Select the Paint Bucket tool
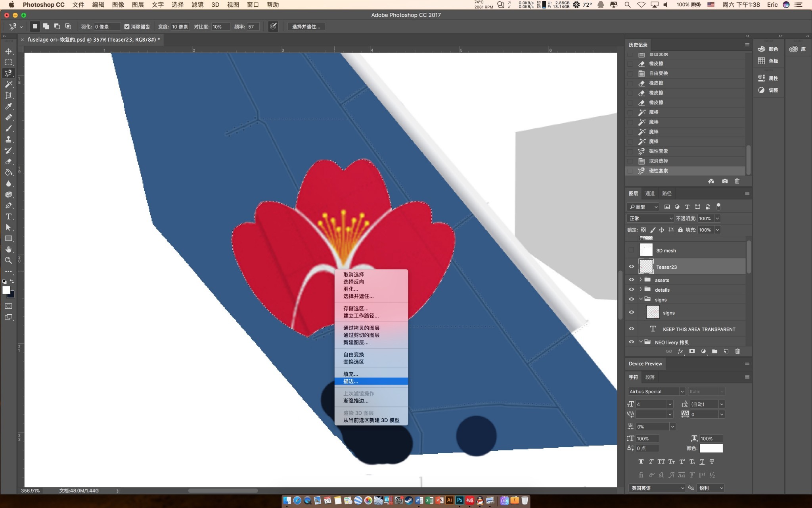Viewport: 812px width, 508px height. click(x=8, y=173)
